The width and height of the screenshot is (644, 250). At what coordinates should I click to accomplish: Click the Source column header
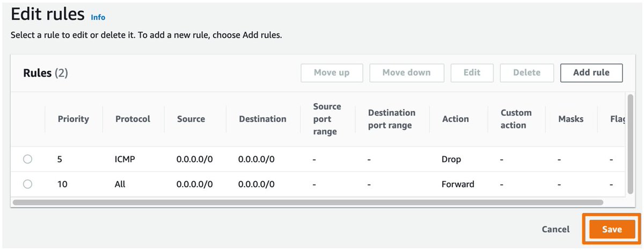(191, 119)
